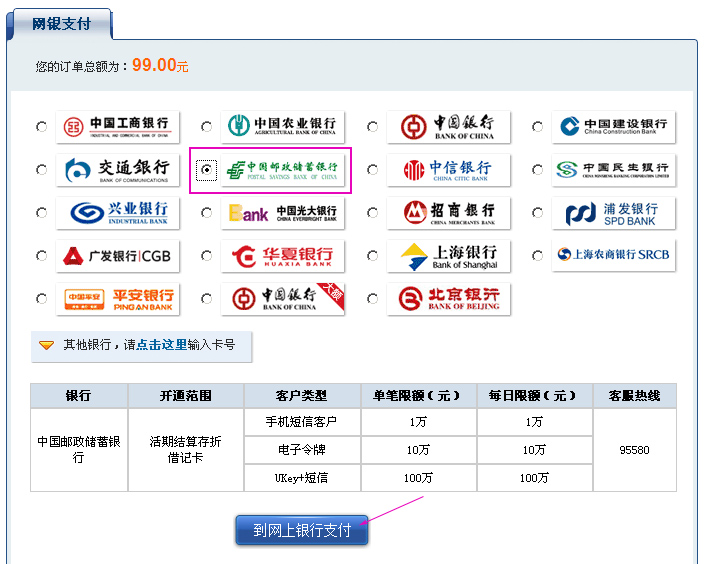Click the Bank of Shanghai logo
Image resolution: width=708 pixels, height=564 pixels.
(x=448, y=256)
